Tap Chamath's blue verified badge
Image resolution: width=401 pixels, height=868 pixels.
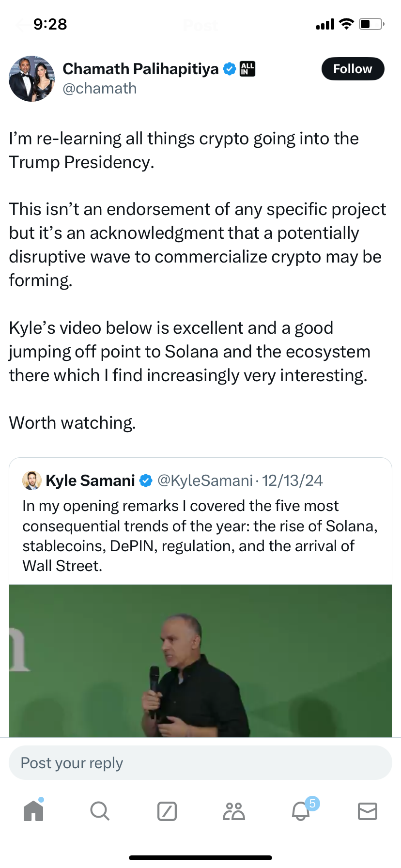[230, 69]
